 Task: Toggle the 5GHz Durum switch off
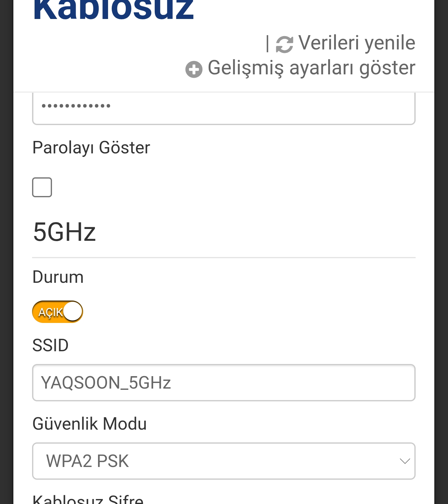tap(58, 312)
